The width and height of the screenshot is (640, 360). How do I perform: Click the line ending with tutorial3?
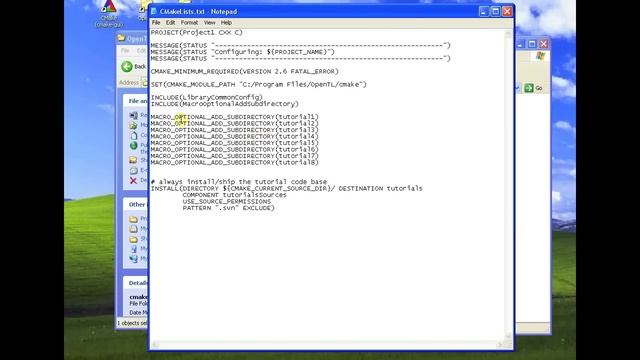234,130
